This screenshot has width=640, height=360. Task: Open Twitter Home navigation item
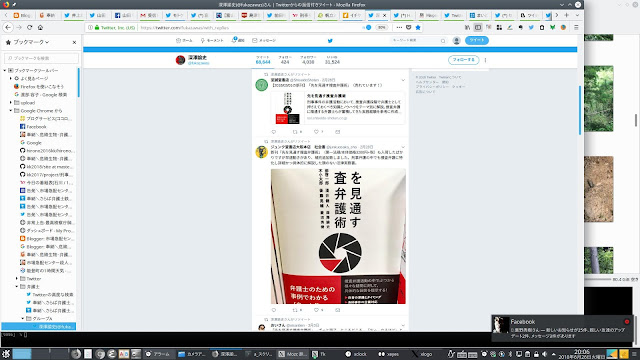[x=184, y=40]
